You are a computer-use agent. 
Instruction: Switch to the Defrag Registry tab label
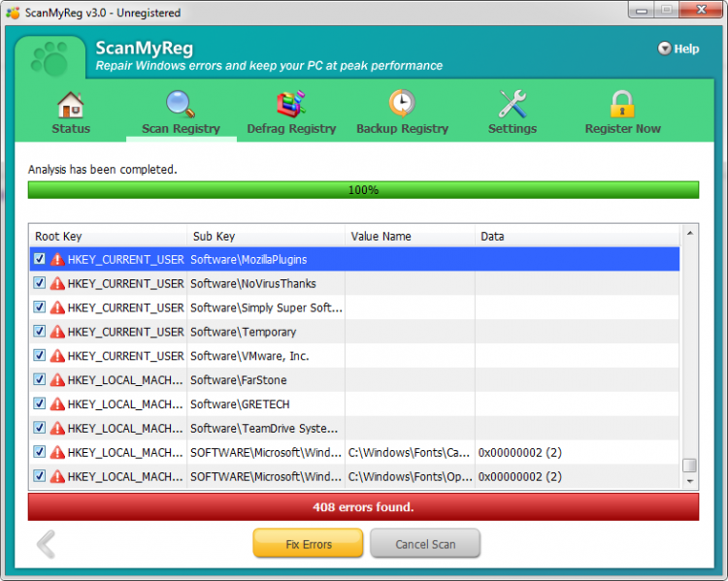pyautogui.click(x=291, y=129)
